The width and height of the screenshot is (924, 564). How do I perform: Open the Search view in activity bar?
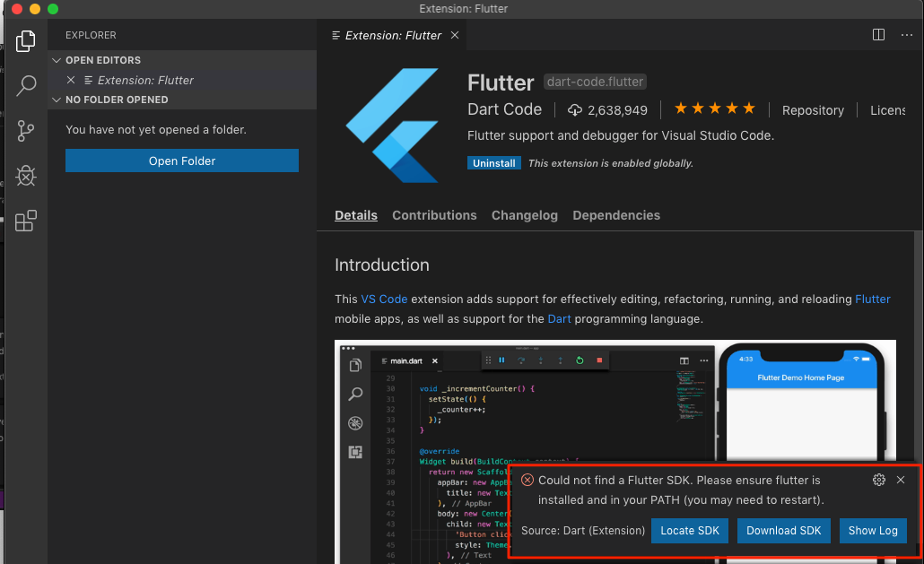coord(25,85)
